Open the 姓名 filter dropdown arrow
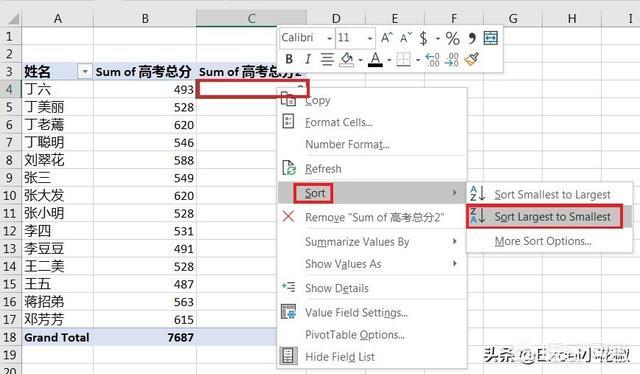The image size is (640, 374). click(x=84, y=72)
